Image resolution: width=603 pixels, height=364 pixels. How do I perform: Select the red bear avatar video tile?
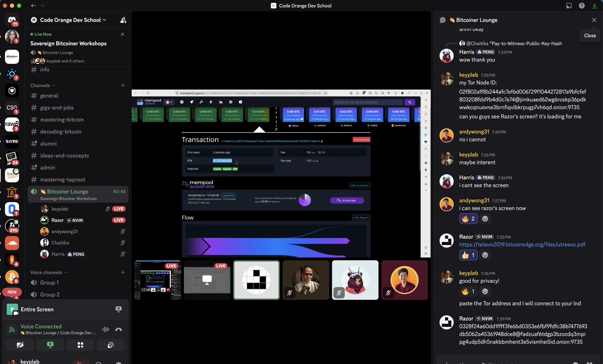[x=355, y=280]
